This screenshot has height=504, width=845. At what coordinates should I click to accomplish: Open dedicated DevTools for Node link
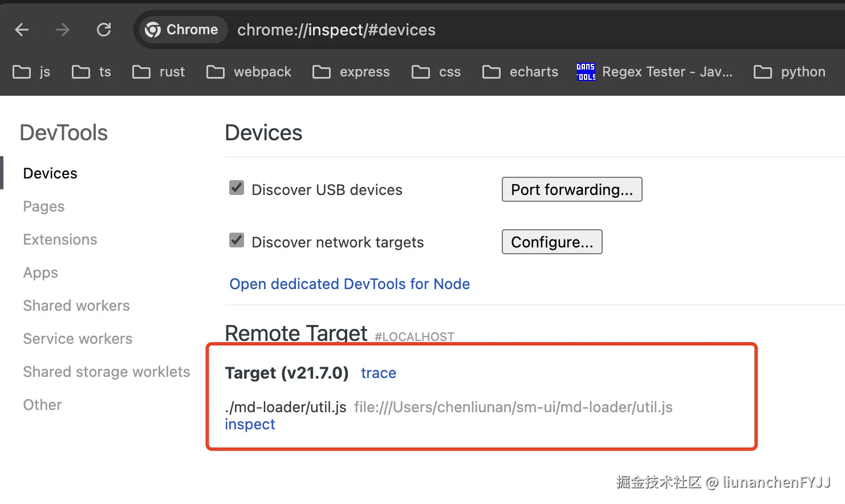(350, 284)
